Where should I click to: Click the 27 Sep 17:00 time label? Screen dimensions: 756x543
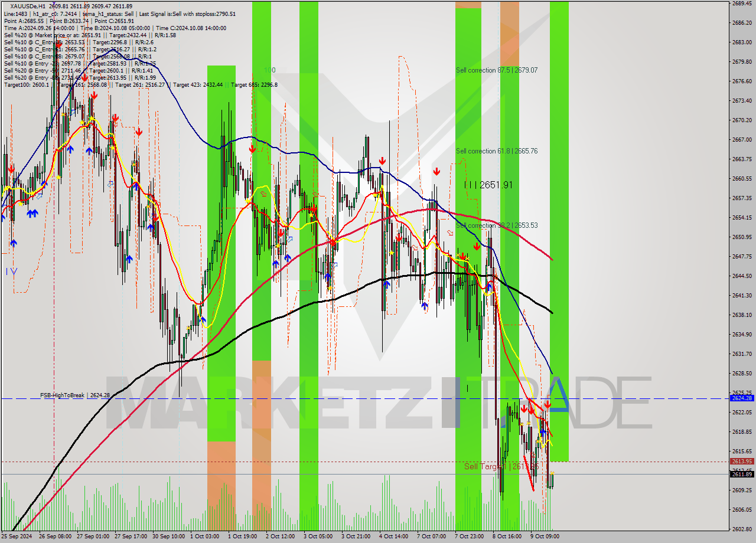pos(131,537)
